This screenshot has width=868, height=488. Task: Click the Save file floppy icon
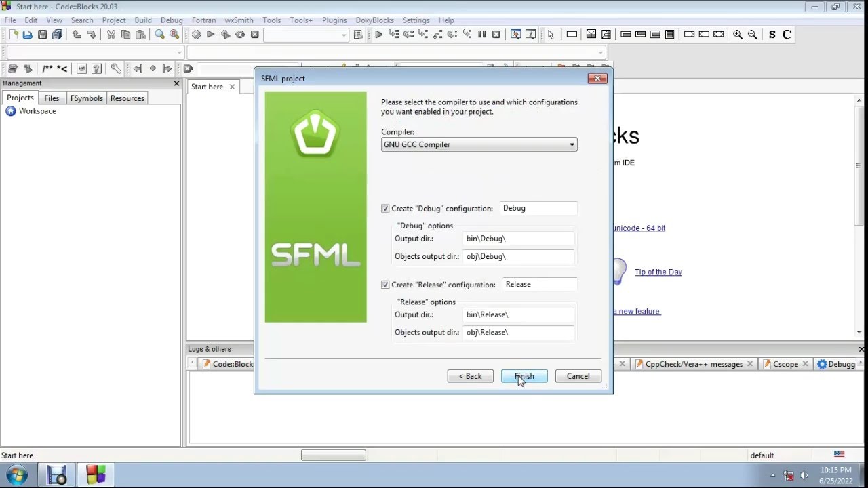pos(43,35)
